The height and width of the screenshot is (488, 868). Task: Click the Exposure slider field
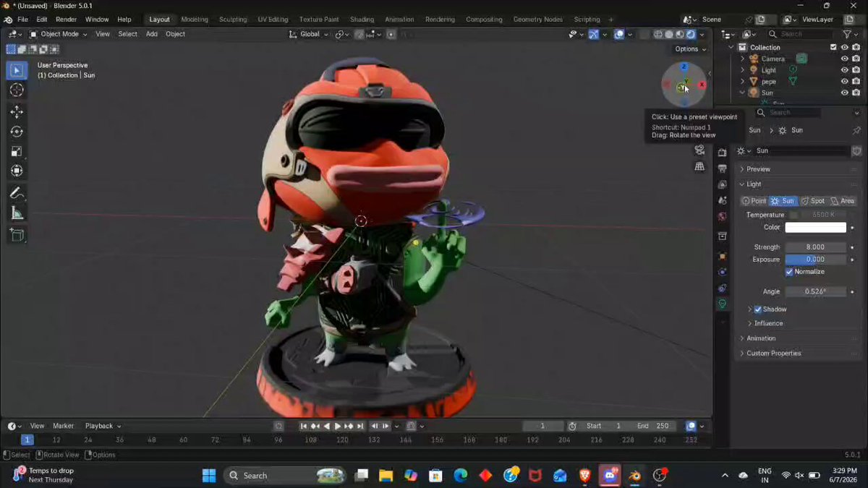815,260
